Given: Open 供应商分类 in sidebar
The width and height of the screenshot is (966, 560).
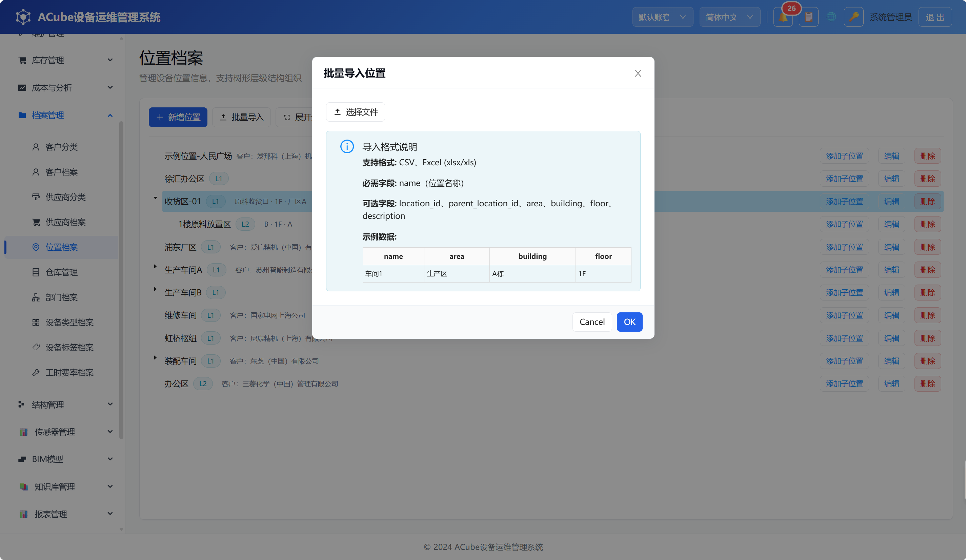Looking at the screenshot, I should tap(61, 197).
